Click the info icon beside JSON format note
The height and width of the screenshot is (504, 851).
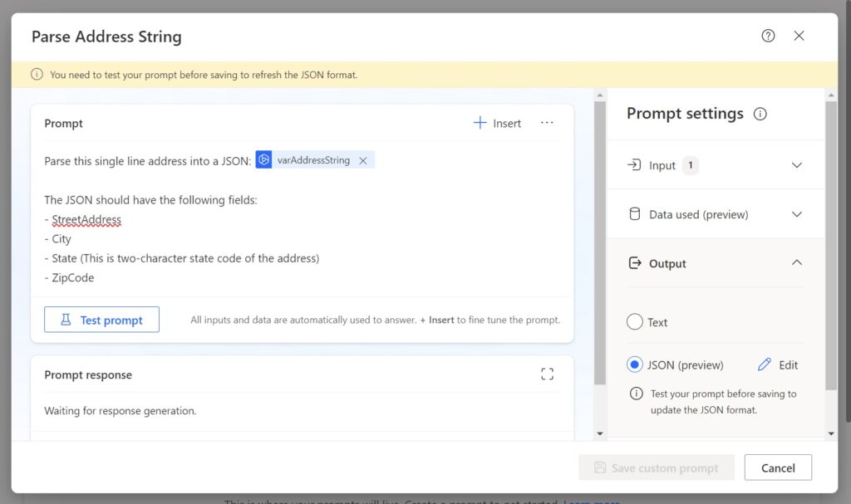click(x=636, y=394)
